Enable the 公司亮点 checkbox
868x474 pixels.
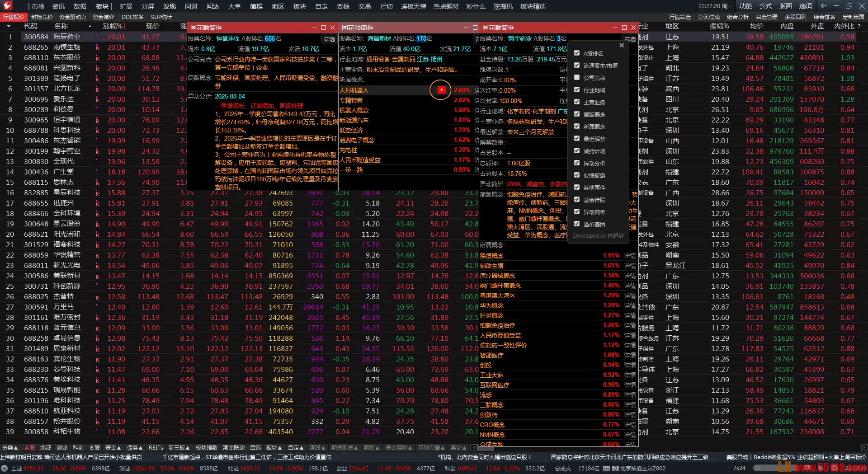[577, 78]
